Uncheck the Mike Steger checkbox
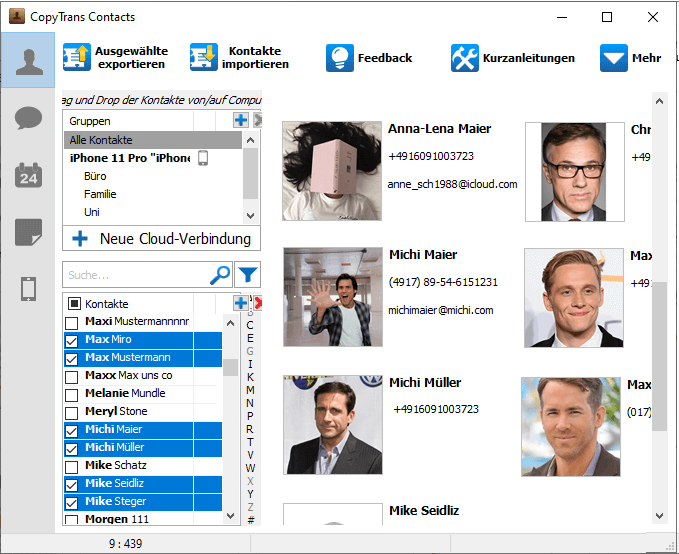This screenshot has width=679, height=554. (71, 502)
